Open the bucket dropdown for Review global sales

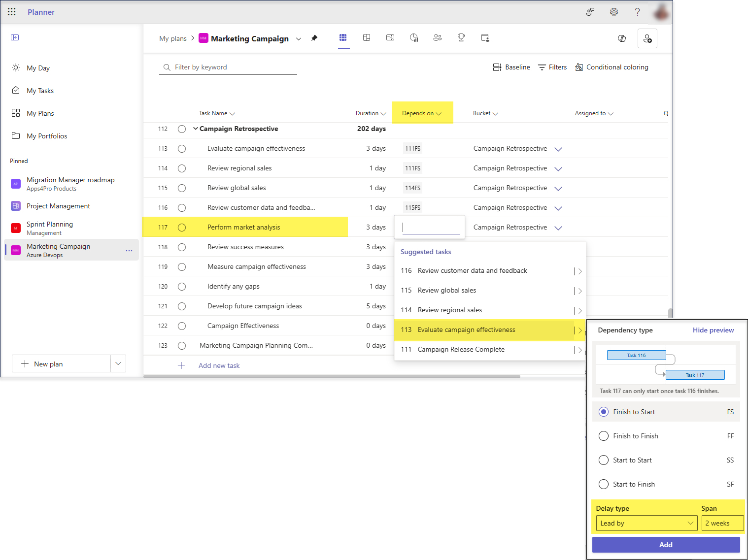(x=558, y=188)
